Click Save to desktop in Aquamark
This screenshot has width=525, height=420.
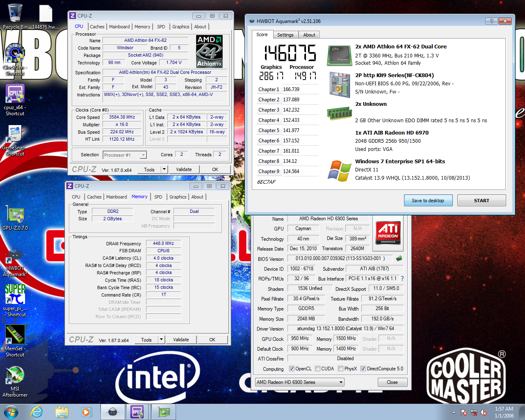[428, 201]
